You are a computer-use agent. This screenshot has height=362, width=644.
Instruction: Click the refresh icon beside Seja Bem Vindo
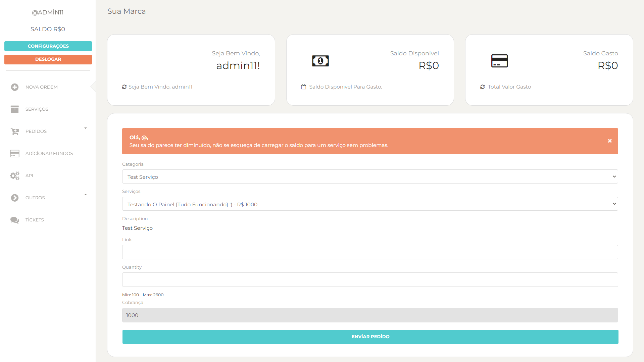(x=124, y=87)
